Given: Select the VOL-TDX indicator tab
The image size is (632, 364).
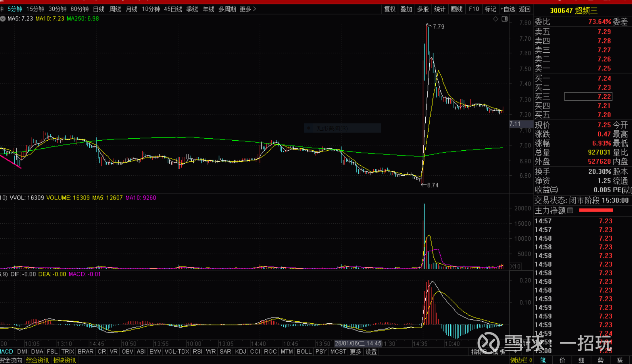Looking at the screenshot, I should tap(177, 352).
